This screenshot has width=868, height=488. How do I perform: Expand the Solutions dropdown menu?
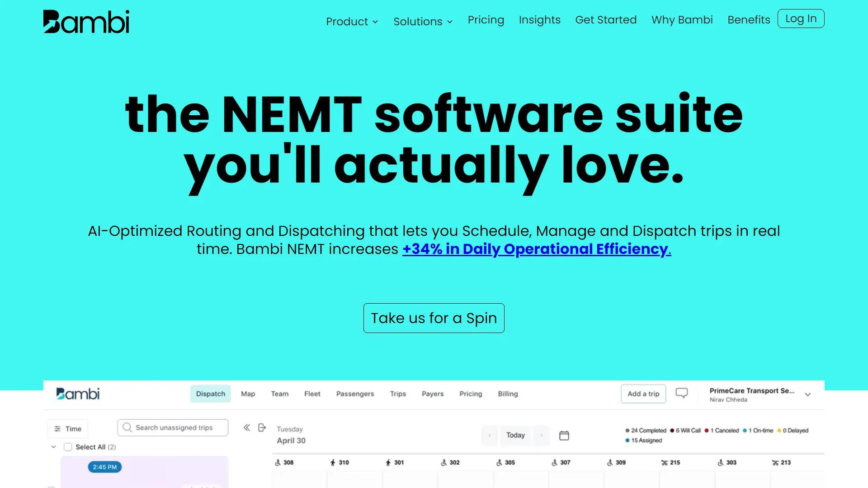(x=423, y=22)
